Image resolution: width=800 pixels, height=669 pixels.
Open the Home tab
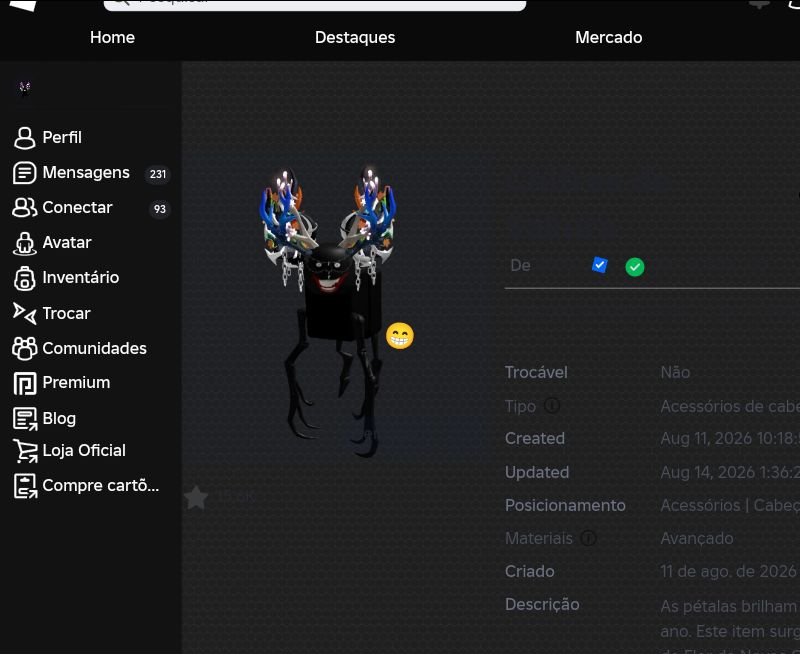[112, 37]
